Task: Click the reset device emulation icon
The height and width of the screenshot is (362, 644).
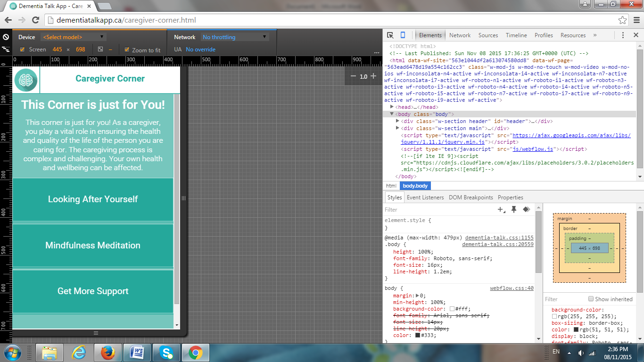Action: click(6, 37)
